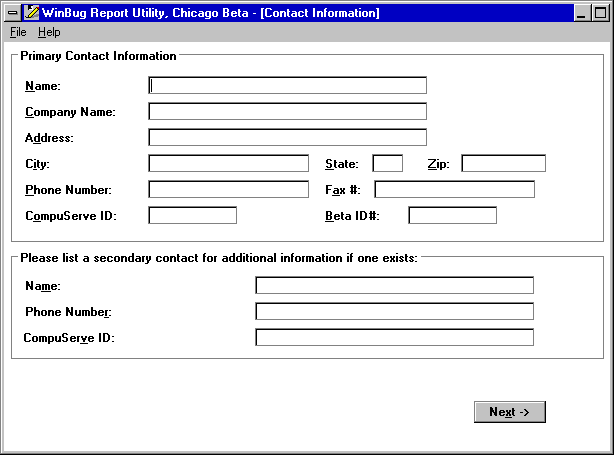Viewport: 614px width, 455px height.
Task: Click the 'State:' label
Action: tap(342, 164)
